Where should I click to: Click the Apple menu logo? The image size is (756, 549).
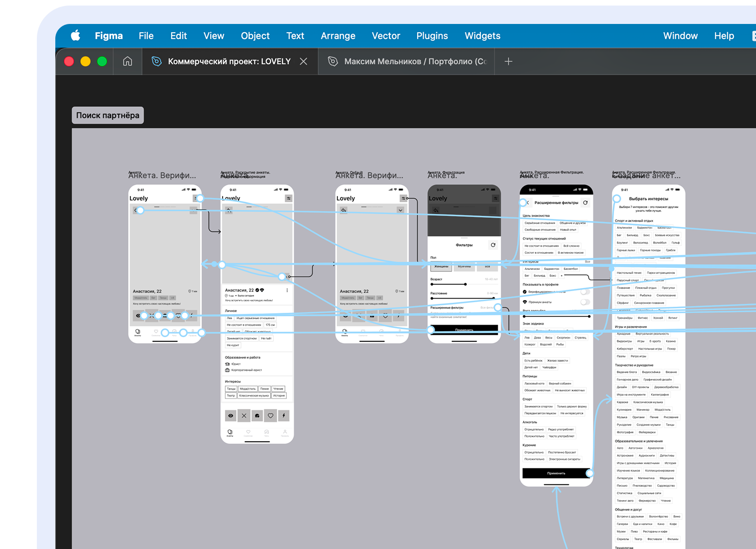click(76, 36)
